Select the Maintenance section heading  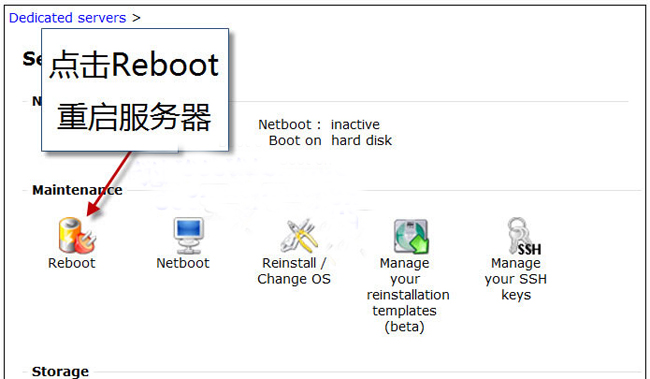pos(78,190)
